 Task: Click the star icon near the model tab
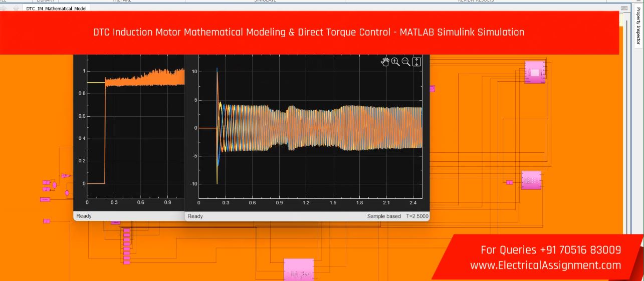(x=16, y=8)
